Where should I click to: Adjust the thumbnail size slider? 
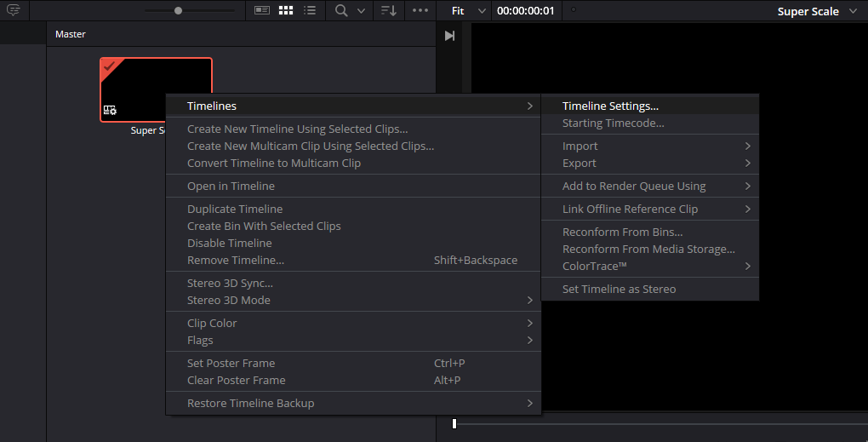(178, 10)
